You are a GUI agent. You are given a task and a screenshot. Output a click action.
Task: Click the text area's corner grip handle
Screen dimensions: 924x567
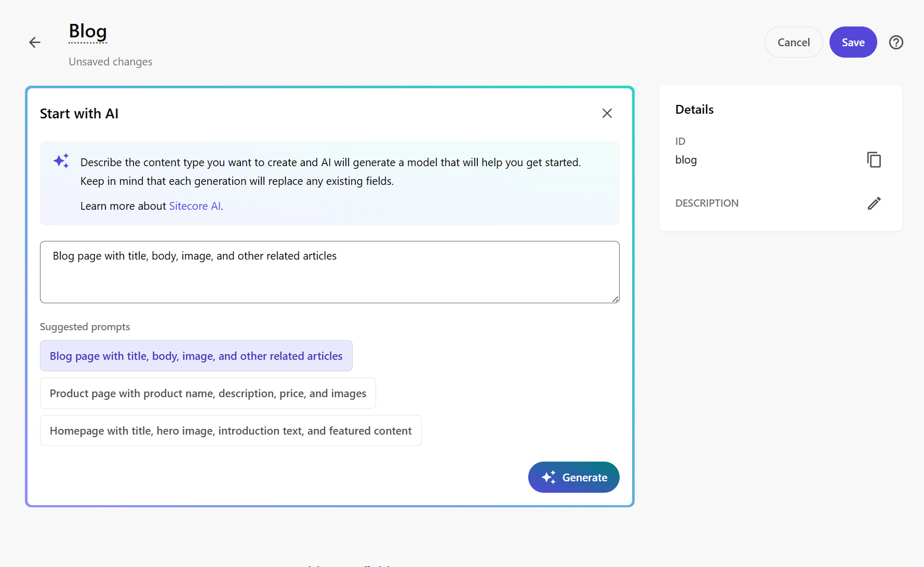[615, 299]
